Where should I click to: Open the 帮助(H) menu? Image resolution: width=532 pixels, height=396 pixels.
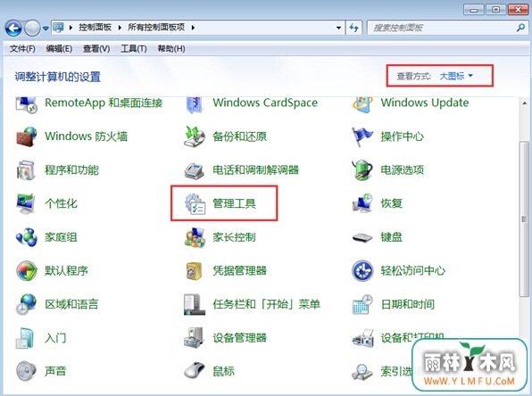coord(171,49)
